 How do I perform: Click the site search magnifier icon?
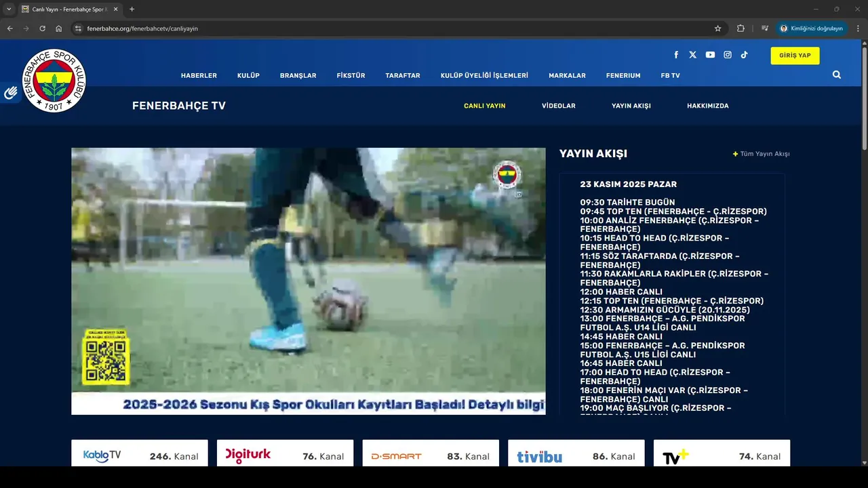click(837, 75)
